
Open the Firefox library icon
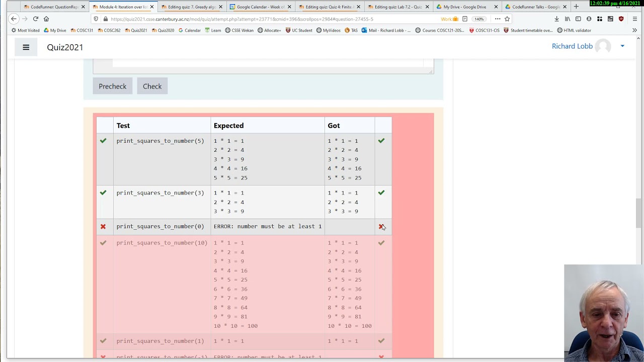tap(568, 19)
